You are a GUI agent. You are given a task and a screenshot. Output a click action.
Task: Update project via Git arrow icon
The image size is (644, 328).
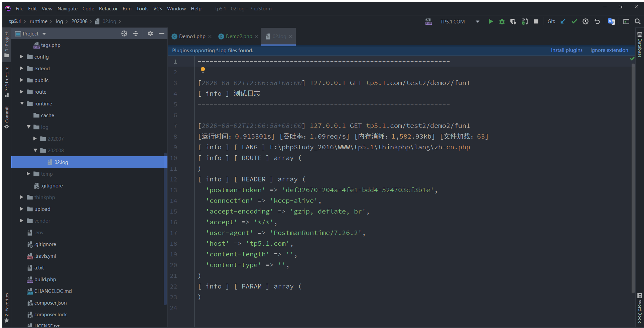tap(563, 21)
